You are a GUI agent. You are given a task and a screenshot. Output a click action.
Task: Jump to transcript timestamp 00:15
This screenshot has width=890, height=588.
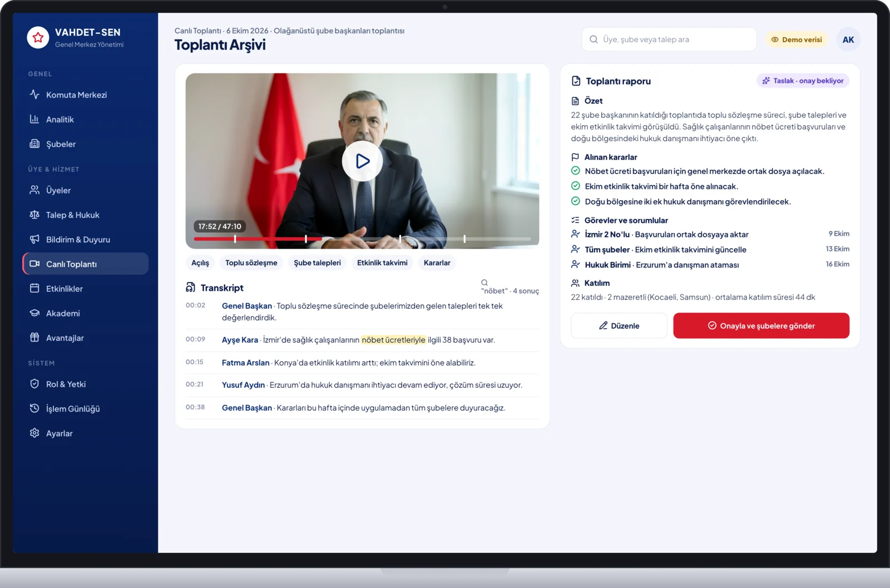click(195, 362)
